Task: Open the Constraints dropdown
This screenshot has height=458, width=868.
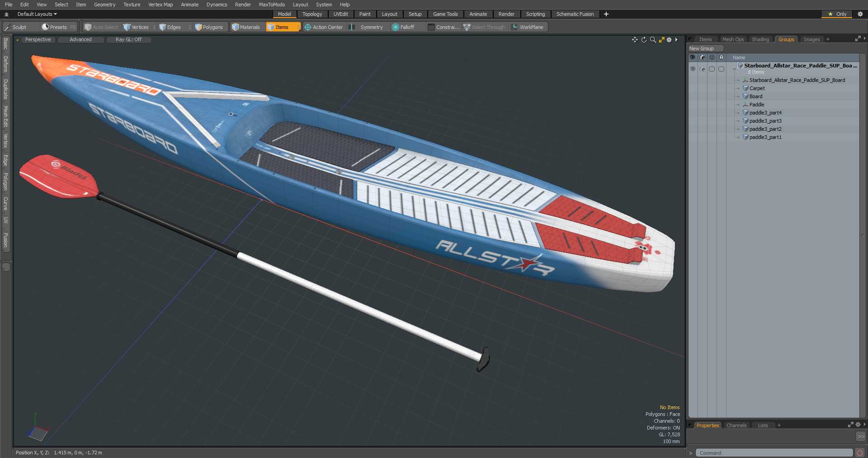Action: (x=443, y=27)
